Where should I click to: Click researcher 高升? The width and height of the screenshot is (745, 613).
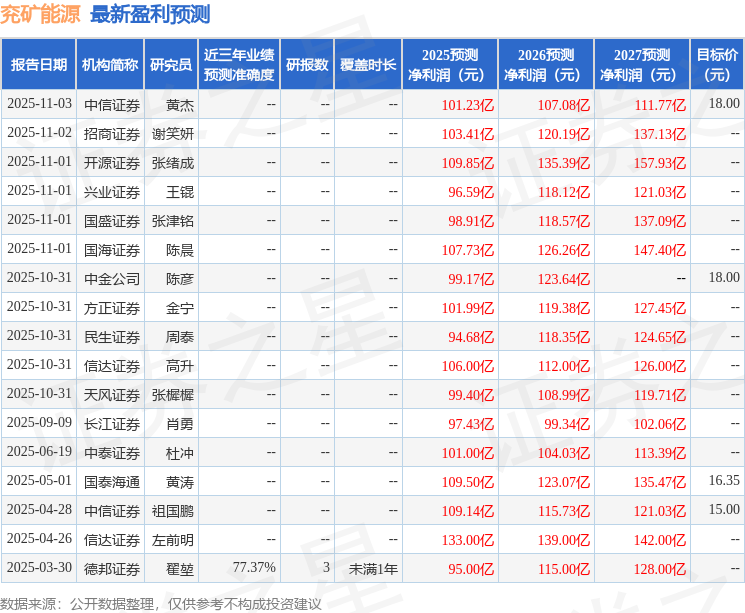click(180, 366)
